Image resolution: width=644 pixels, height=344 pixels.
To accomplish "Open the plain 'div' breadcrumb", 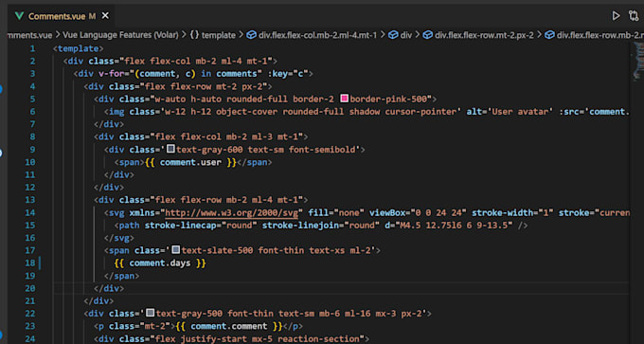I will coord(400,35).
